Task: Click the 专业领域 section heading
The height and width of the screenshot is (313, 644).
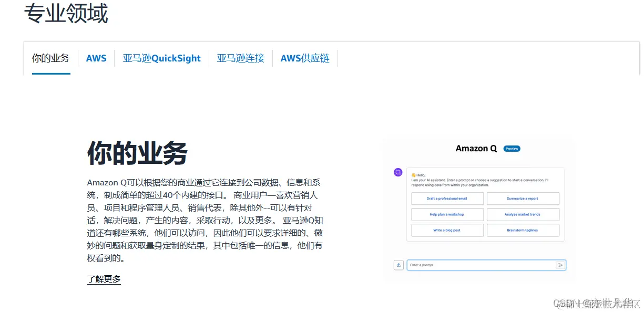Action: pos(66,13)
